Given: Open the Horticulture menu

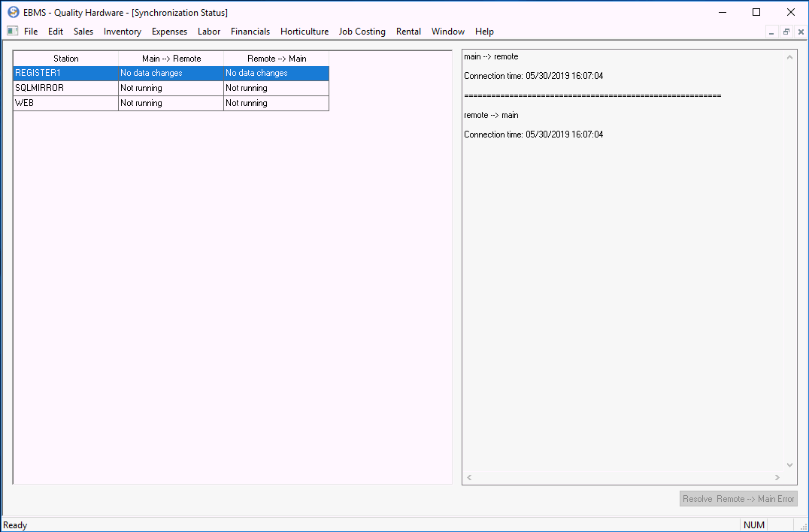Looking at the screenshot, I should [x=304, y=32].
